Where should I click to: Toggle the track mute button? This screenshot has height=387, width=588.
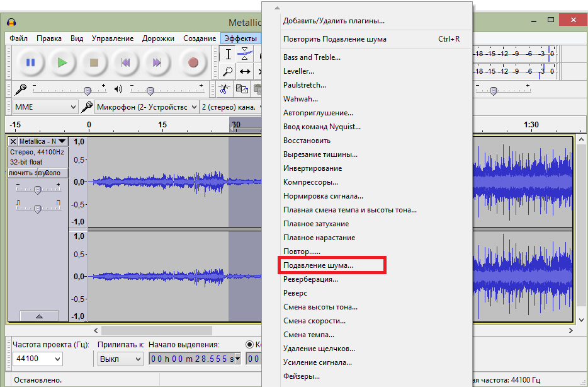(23, 173)
